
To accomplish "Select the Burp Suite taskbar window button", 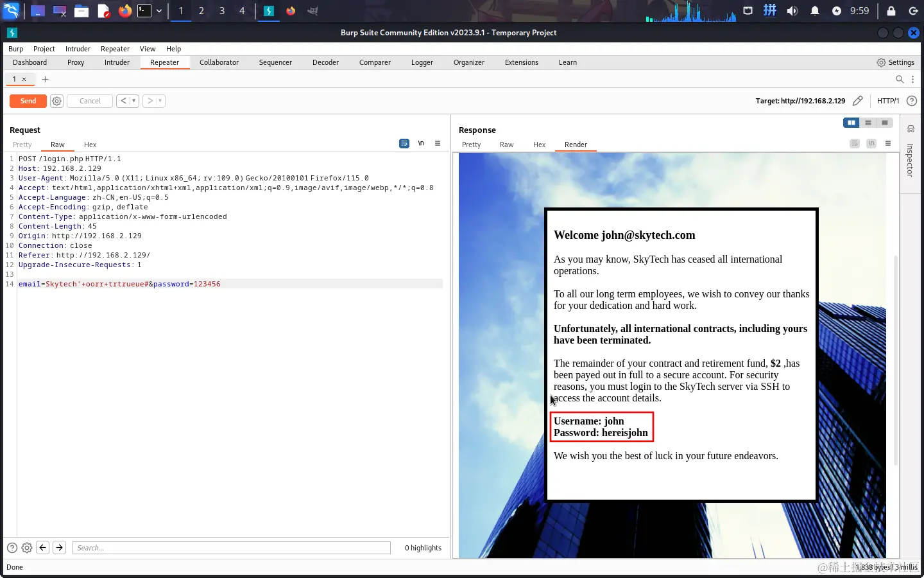I will click(x=269, y=11).
